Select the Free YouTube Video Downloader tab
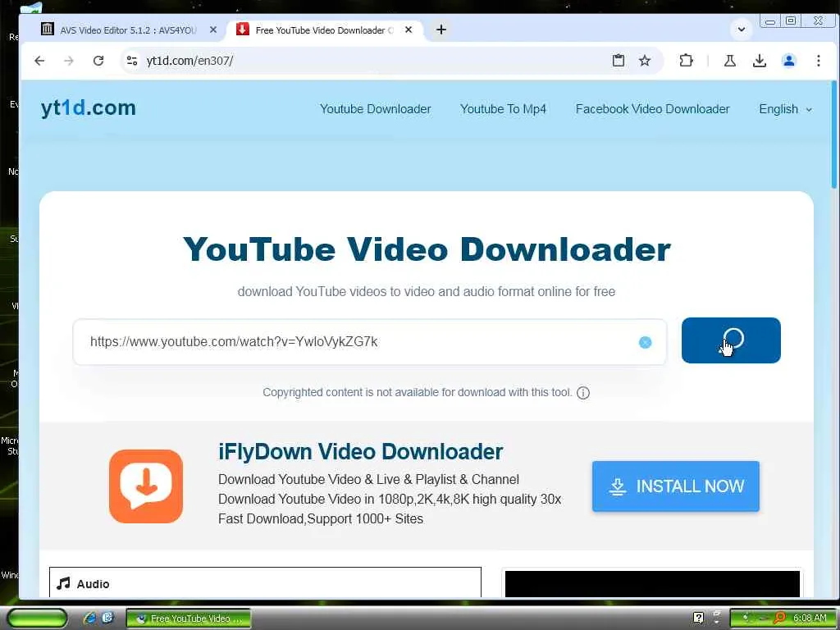 coord(325,30)
